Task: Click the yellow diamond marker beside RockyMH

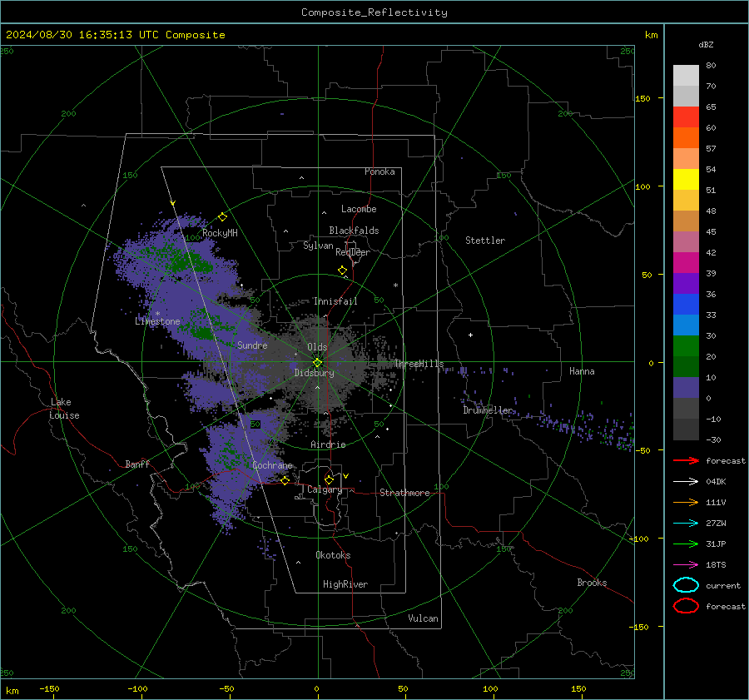Action: 222,217
